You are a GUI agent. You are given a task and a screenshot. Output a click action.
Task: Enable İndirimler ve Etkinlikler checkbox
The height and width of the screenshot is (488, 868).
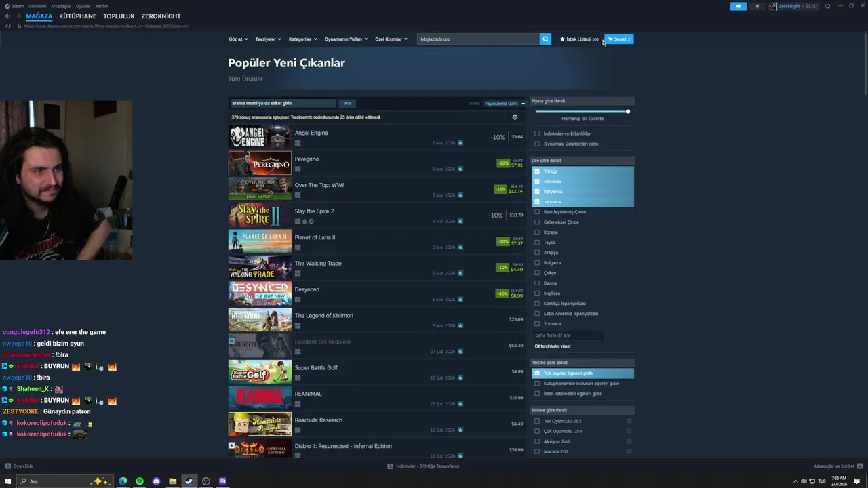coord(537,134)
